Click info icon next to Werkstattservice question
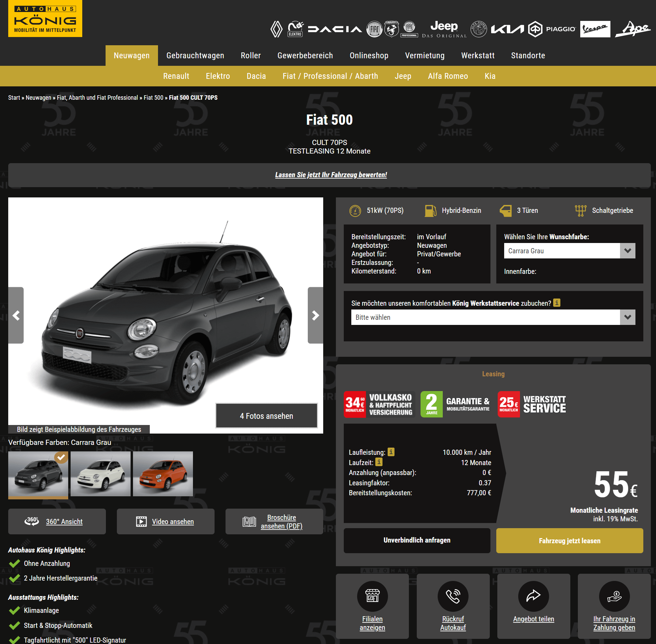This screenshot has width=656, height=644. tap(557, 303)
